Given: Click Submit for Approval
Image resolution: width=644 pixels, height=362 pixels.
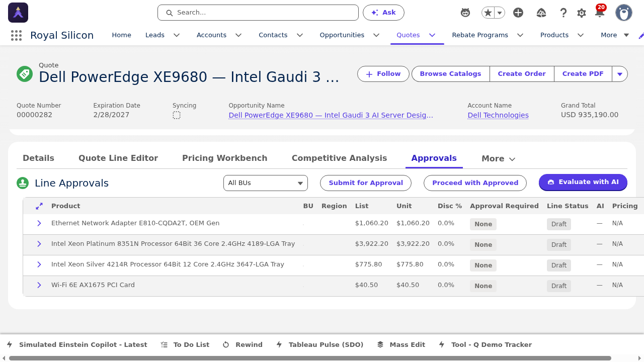Looking at the screenshot, I should tap(366, 183).
